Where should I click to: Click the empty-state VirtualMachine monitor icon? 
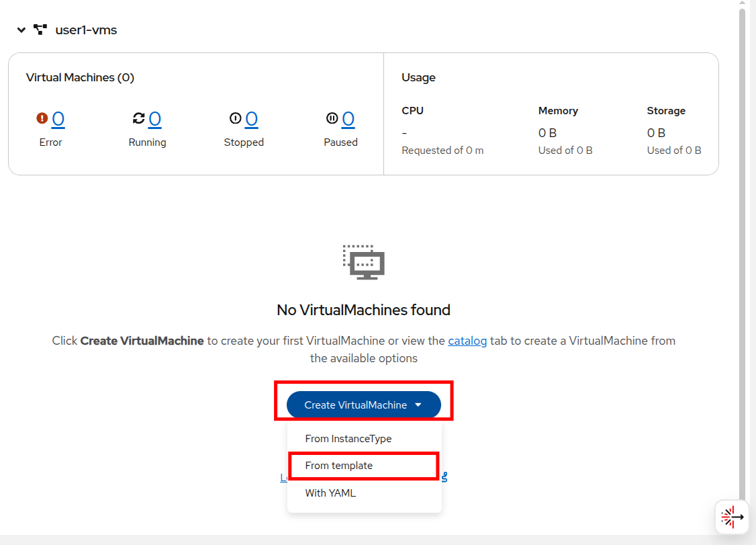(363, 262)
